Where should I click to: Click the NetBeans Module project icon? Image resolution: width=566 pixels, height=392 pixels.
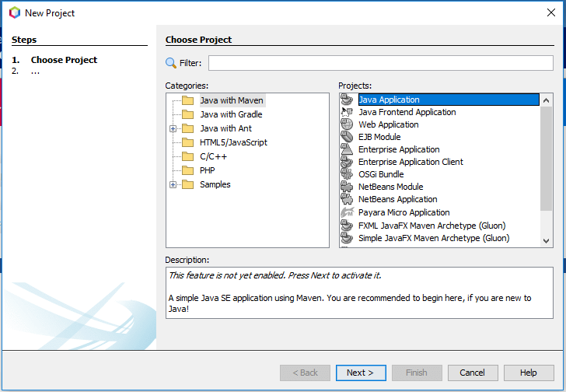[347, 187]
